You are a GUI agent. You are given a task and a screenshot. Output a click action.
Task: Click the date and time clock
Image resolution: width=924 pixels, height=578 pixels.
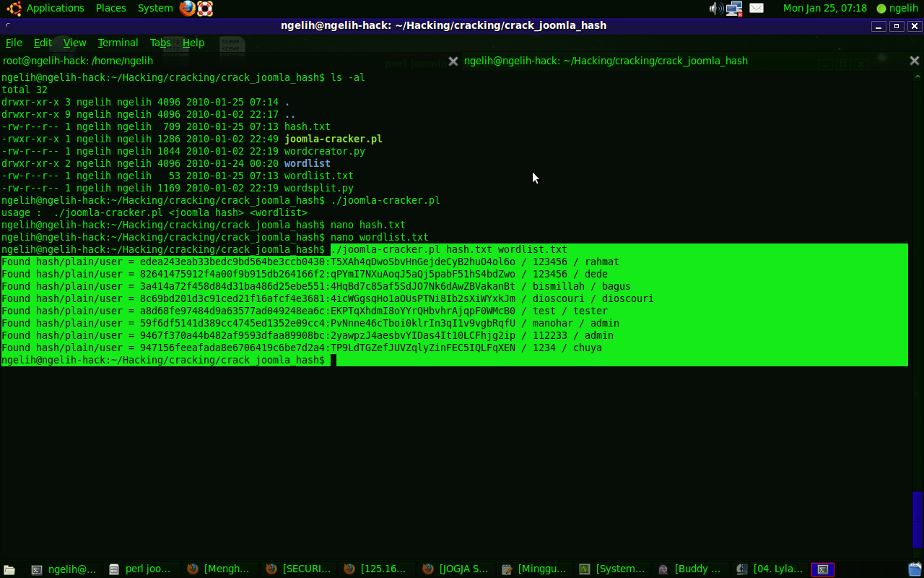click(x=825, y=8)
